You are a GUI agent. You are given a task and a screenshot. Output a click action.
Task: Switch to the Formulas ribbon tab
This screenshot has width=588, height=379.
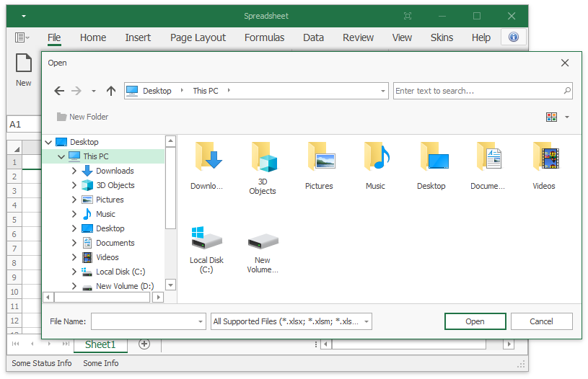coord(264,37)
